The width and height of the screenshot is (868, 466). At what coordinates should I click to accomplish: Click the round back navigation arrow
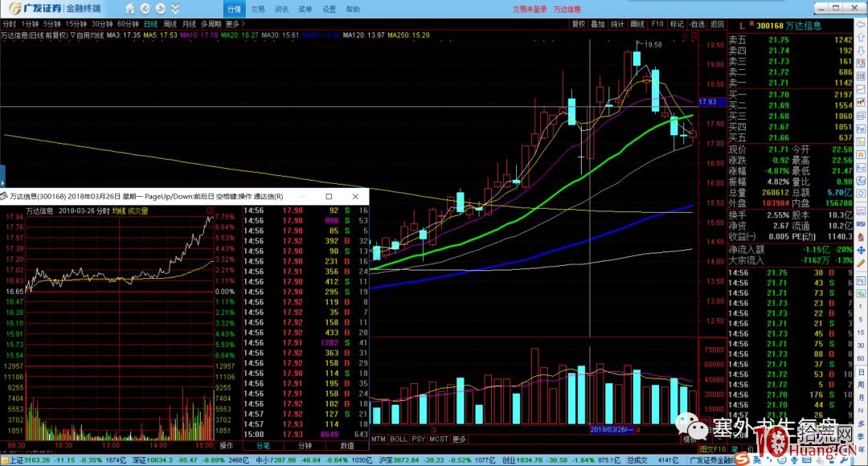click(x=145, y=8)
